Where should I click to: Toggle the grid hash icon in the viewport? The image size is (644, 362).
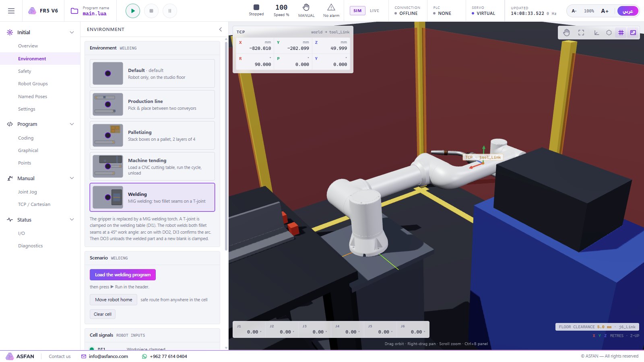621,33
